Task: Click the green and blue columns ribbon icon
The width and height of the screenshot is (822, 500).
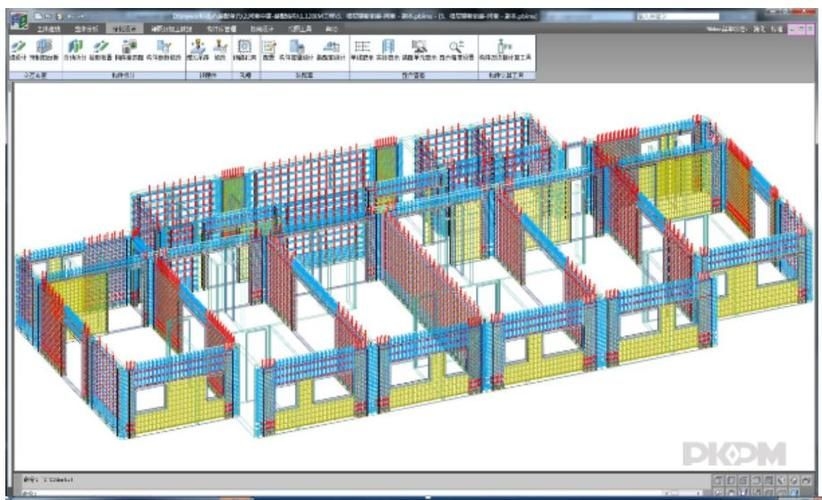Action: tap(76, 47)
